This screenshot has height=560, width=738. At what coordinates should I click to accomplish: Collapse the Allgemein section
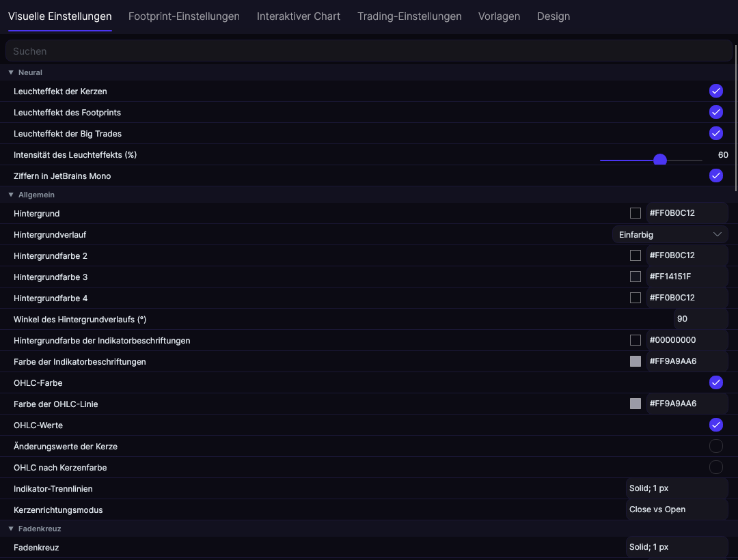point(11,195)
